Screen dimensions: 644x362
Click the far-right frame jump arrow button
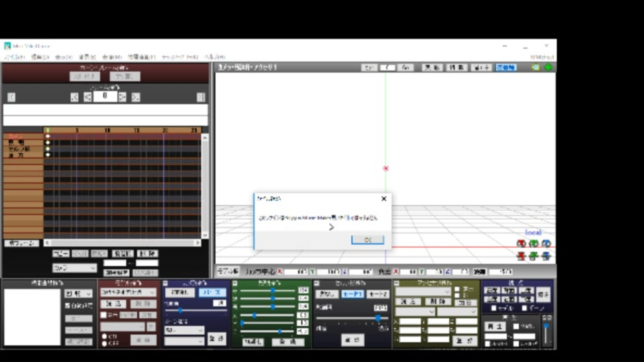[x=201, y=97]
